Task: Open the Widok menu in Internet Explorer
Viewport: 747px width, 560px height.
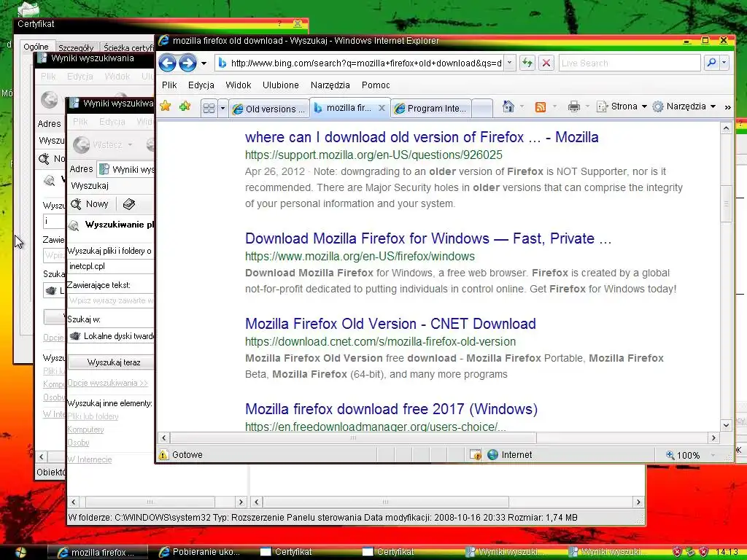Action: 239,85
